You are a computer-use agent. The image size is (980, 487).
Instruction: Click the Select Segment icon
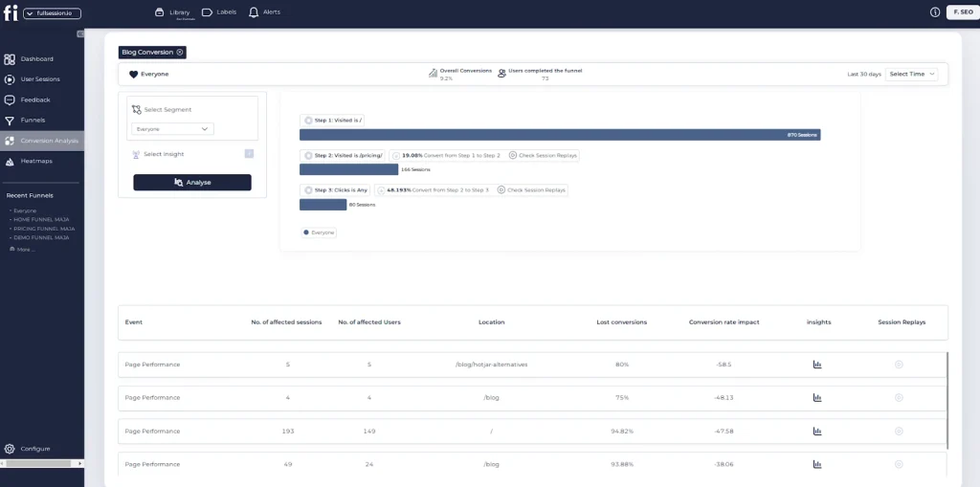point(136,110)
